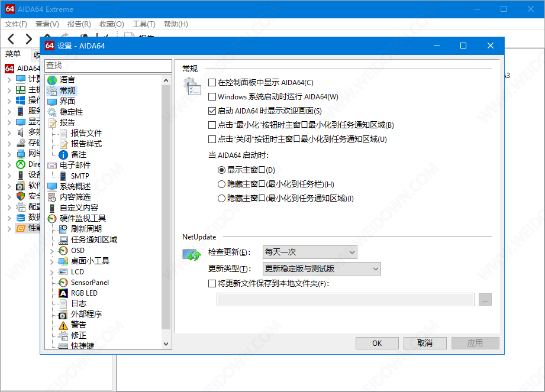Click the 系统概述 monitor icon
Image resolution: width=545 pixels, height=392 pixels.
coord(52,187)
